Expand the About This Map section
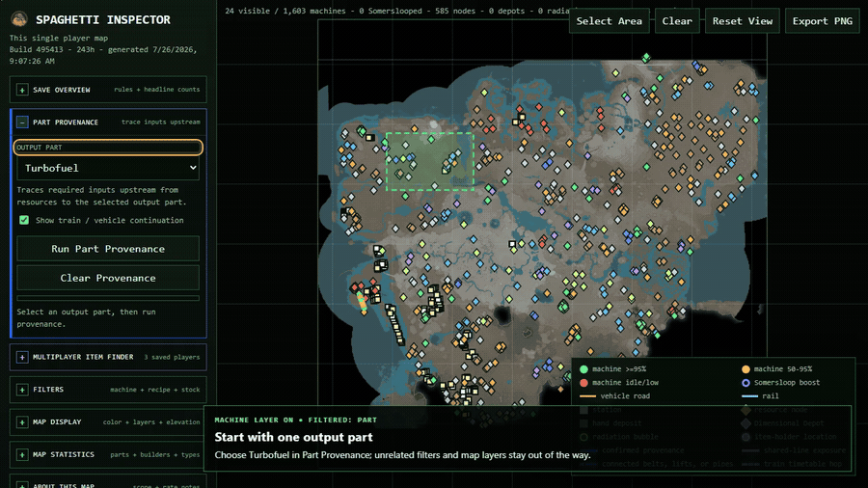Viewport: 868px width, 488px height. (22, 485)
